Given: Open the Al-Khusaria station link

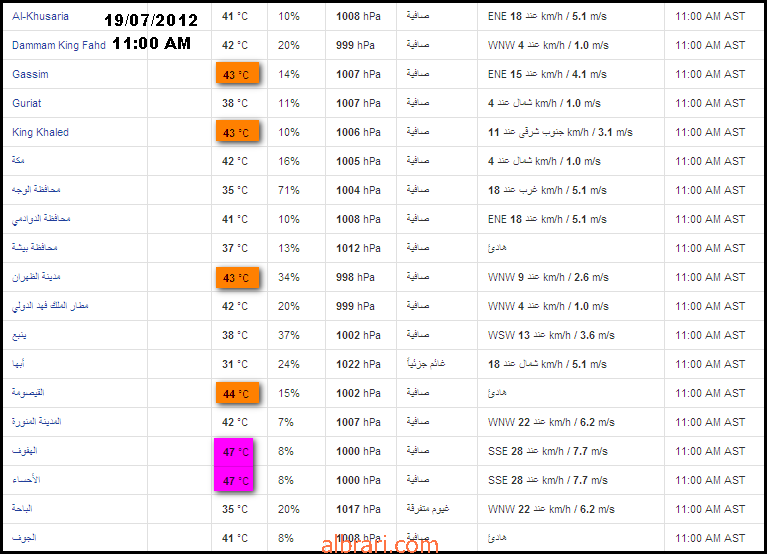Looking at the screenshot, I should [40, 16].
